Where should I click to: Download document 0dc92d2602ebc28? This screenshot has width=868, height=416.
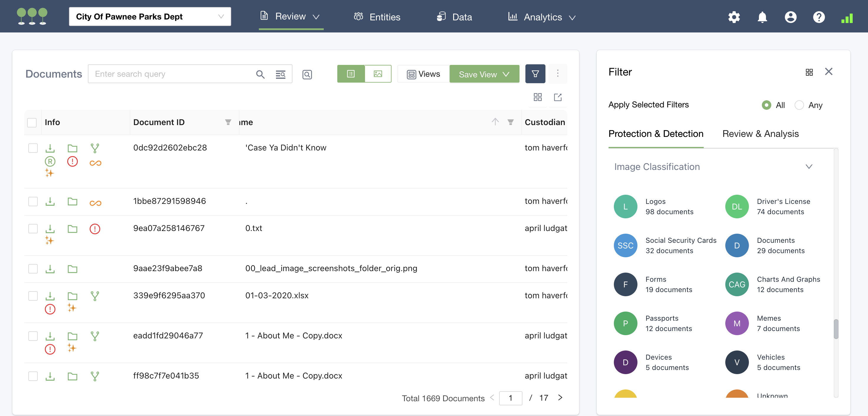click(x=50, y=148)
